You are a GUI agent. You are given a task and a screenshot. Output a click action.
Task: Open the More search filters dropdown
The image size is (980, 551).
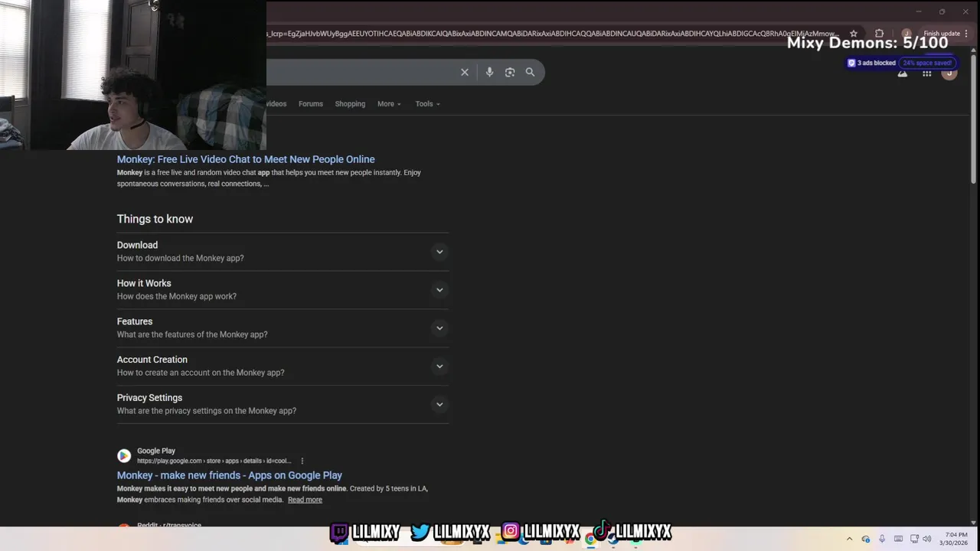pos(389,104)
